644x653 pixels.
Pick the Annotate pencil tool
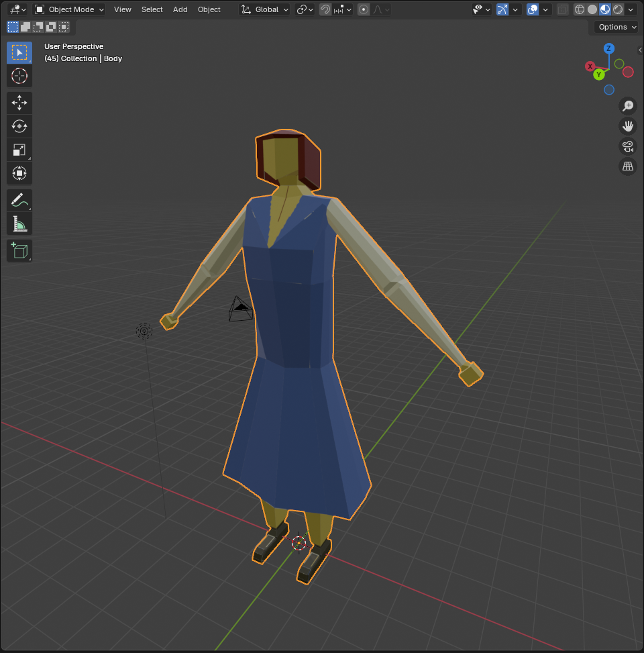click(x=19, y=200)
